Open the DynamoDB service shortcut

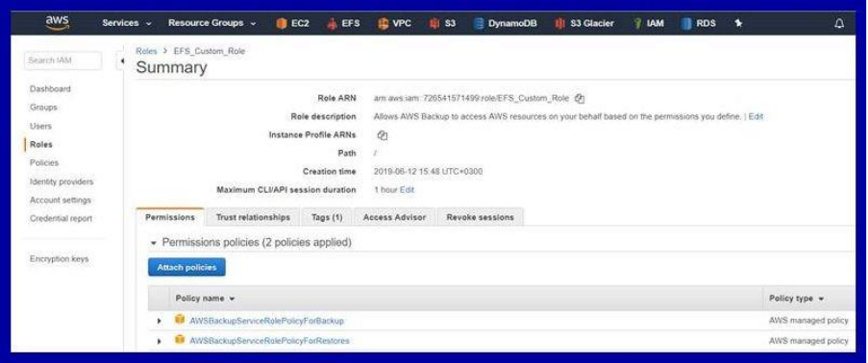click(505, 23)
